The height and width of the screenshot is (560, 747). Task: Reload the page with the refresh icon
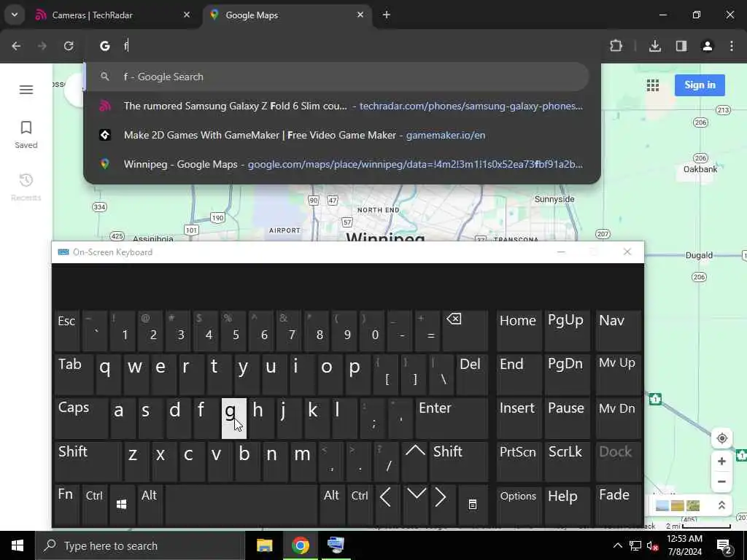[x=69, y=46]
